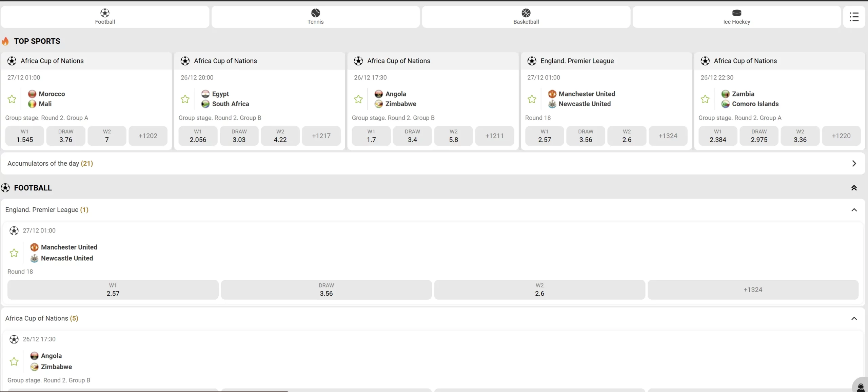Image resolution: width=868 pixels, height=392 pixels.
Task: Collapse the FOOTBALL section double chevron
Action: coord(854,188)
